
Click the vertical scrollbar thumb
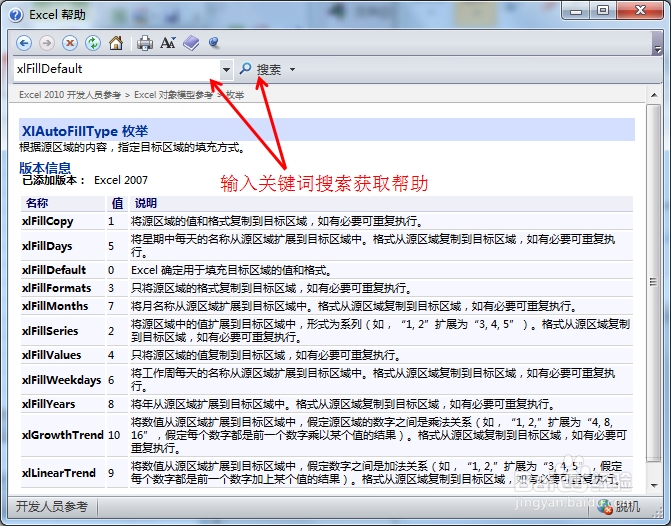653,282
